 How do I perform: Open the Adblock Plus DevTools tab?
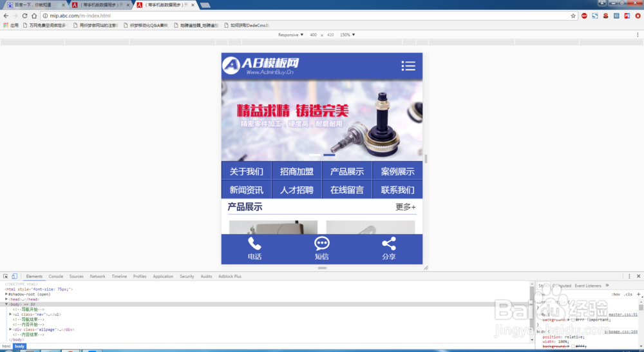click(230, 277)
